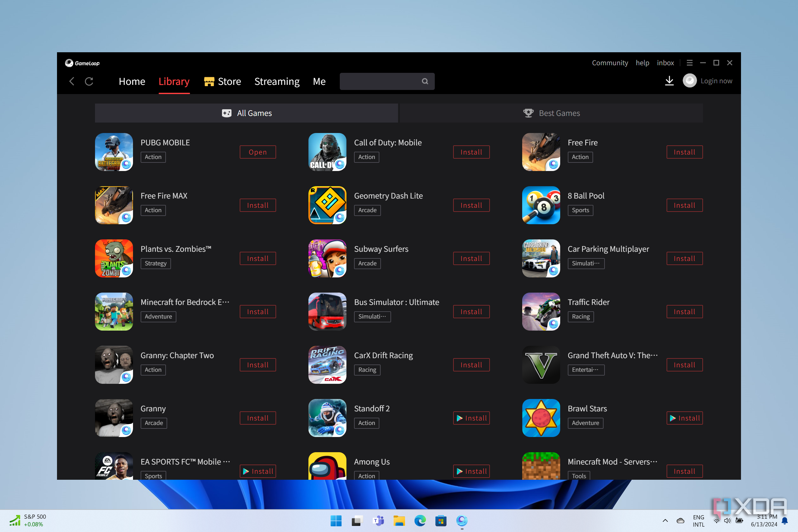Click the Granny: Chapter Two thumbnail
Viewport: 798px width, 532px height.
click(114, 364)
